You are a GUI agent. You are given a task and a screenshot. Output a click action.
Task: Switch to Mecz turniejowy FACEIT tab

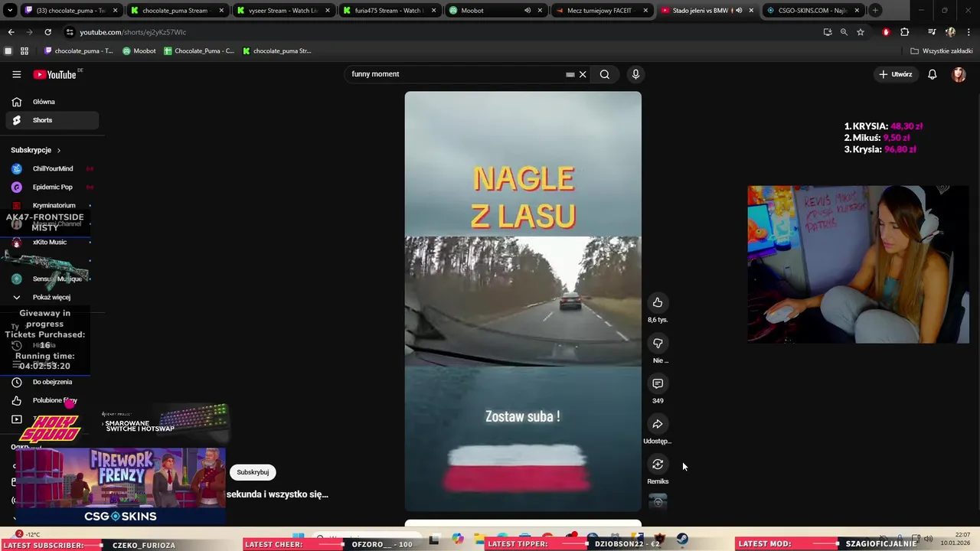pyautogui.click(x=601, y=11)
